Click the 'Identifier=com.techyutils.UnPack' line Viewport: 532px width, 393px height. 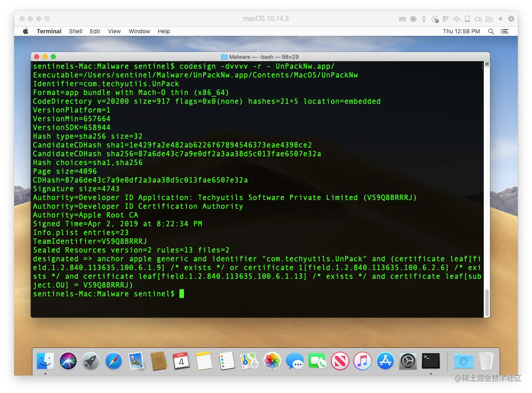(x=106, y=84)
